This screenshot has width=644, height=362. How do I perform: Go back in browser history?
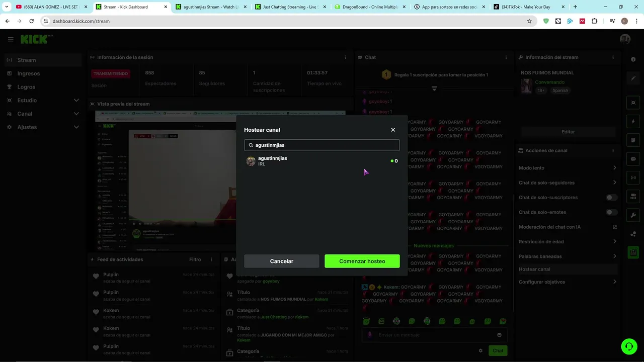click(7, 21)
